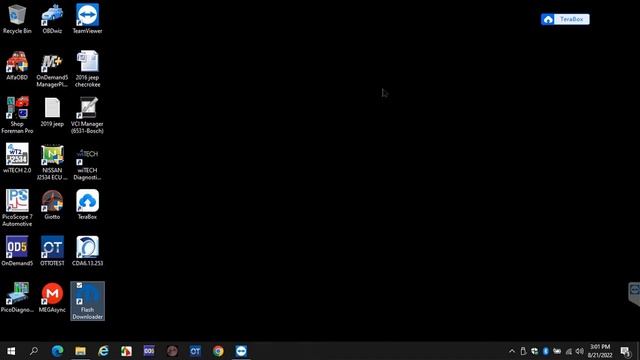This screenshot has width=640, height=360.
Task: Open File Explorer from taskbar
Action: [80, 351]
